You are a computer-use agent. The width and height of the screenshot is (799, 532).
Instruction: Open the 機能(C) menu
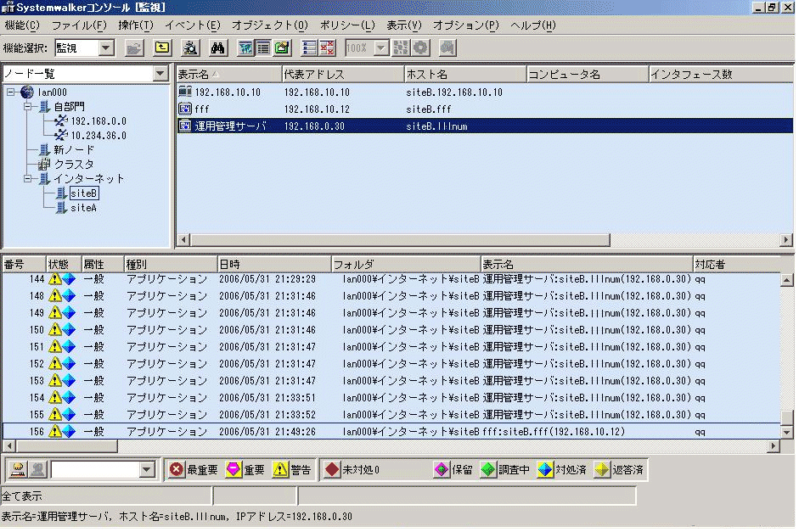(x=22, y=25)
